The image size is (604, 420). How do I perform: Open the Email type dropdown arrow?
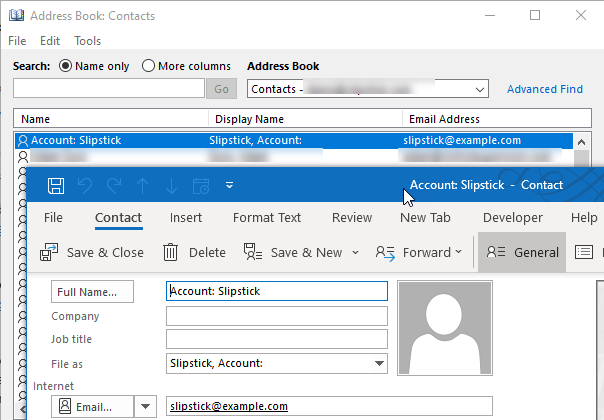click(x=145, y=407)
